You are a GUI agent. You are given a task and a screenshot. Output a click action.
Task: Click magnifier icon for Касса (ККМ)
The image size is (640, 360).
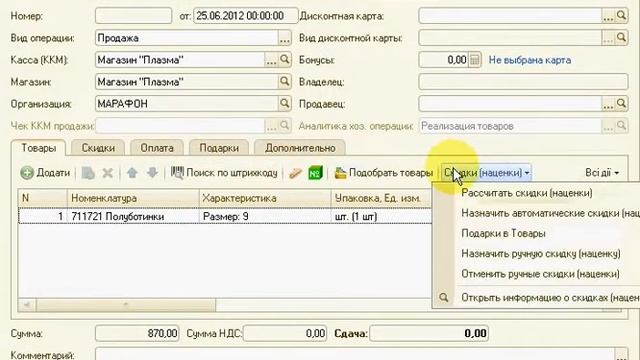pos(284,60)
